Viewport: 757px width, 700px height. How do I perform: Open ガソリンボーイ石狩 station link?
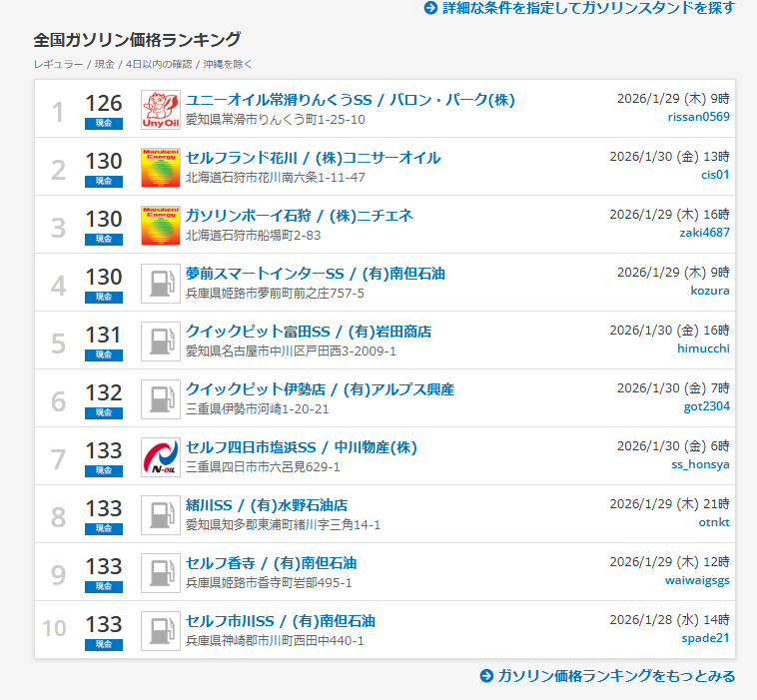pyautogui.click(x=300, y=216)
